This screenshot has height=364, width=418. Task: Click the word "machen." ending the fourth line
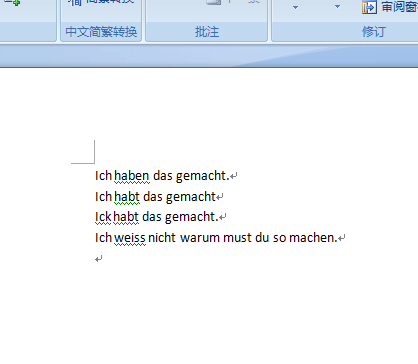pyautogui.click(x=313, y=238)
